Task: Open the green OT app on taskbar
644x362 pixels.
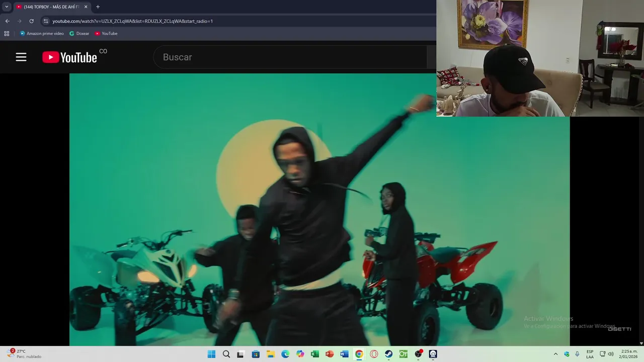Action: click(x=403, y=354)
